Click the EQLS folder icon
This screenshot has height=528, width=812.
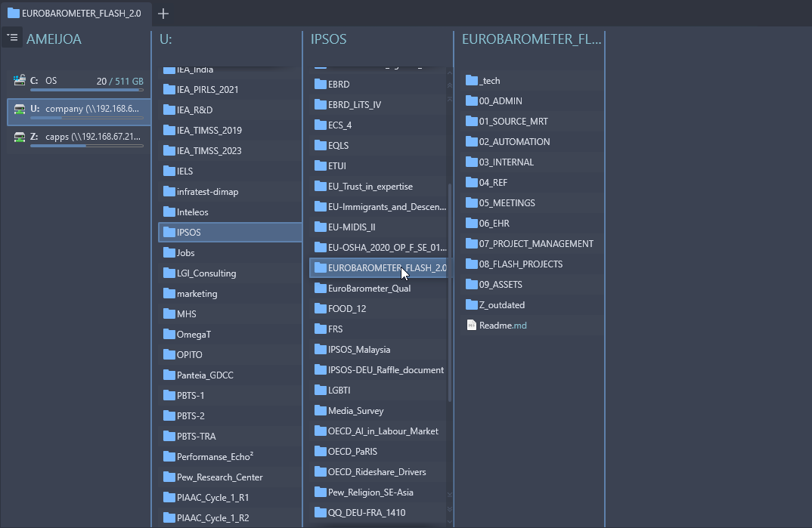point(320,145)
